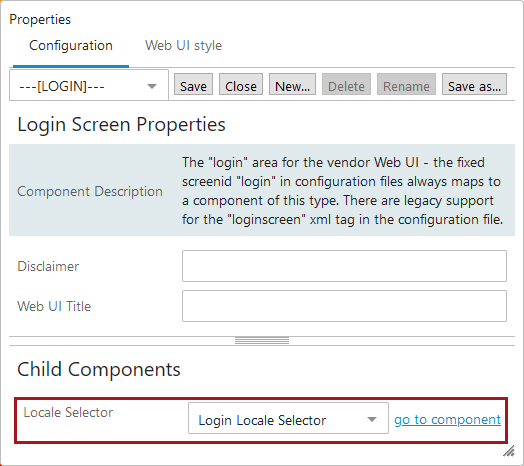Click the greyed-out Delete button
The height and width of the screenshot is (466, 524).
(x=346, y=84)
